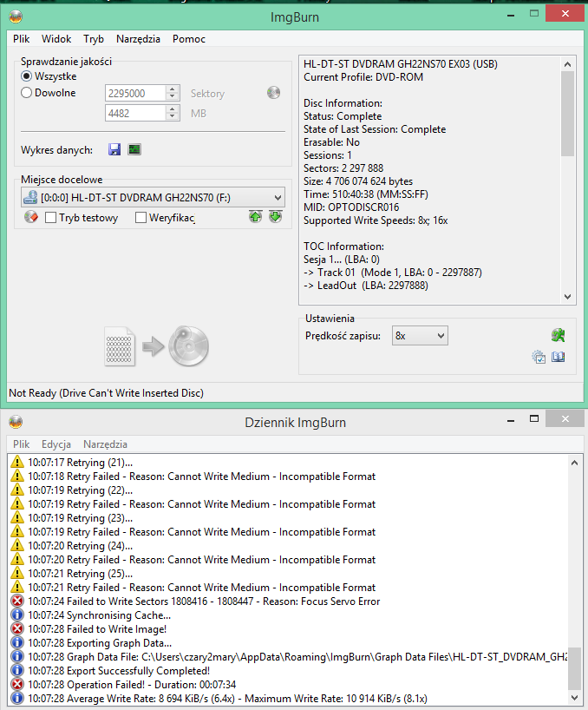Click the info icon beside Export Successfully Completed!

(x=16, y=671)
